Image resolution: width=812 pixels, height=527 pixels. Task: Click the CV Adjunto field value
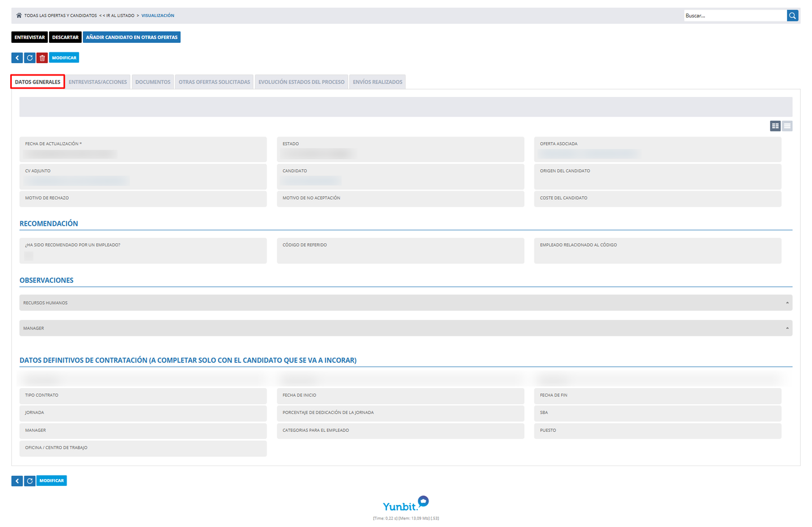pos(77,181)
